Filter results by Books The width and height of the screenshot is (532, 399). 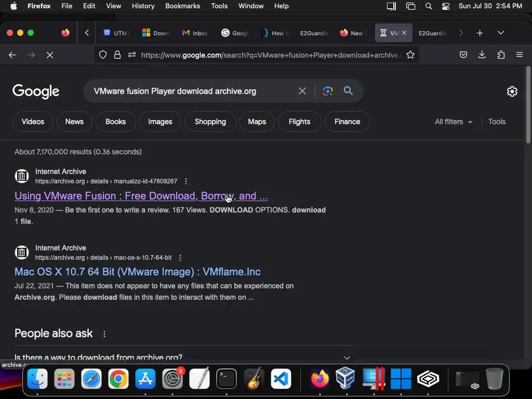click(x=116, y=122)
